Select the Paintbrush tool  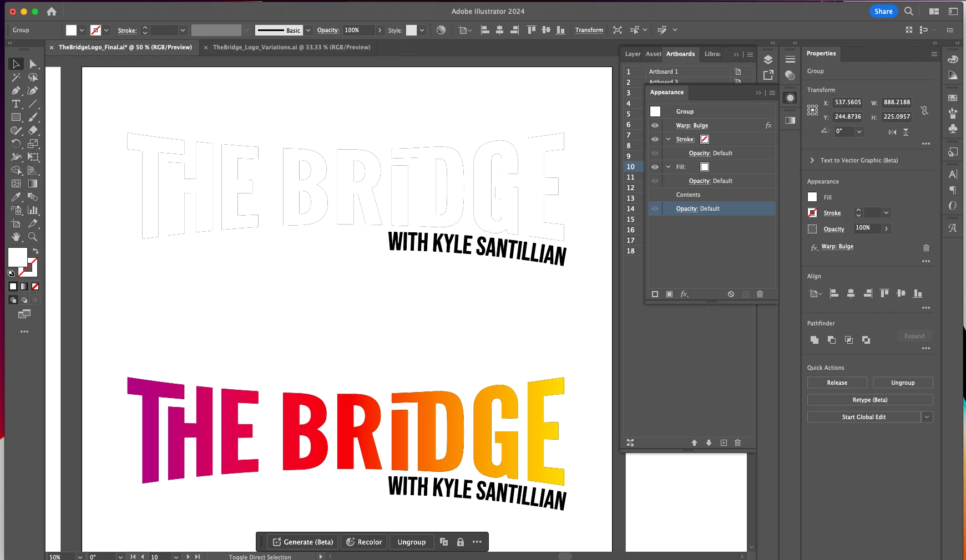coord(33,118)
